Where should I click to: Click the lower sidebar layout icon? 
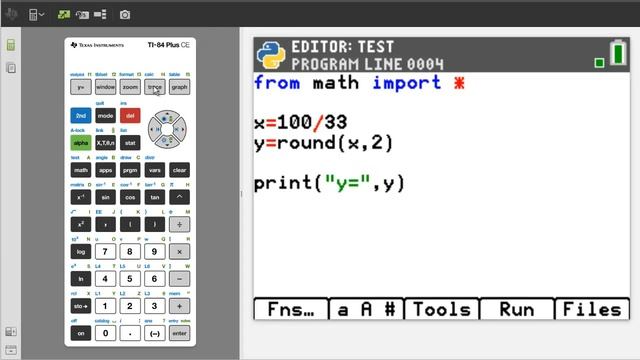(11, 332)
